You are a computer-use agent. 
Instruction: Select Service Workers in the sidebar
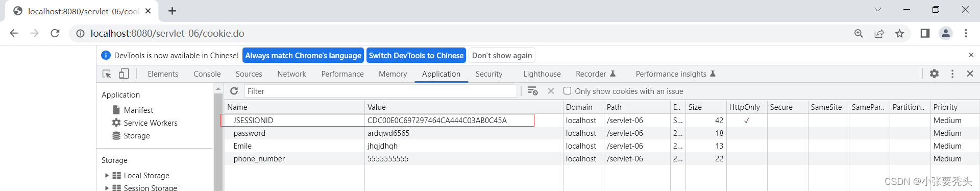(x=151, y=123)
